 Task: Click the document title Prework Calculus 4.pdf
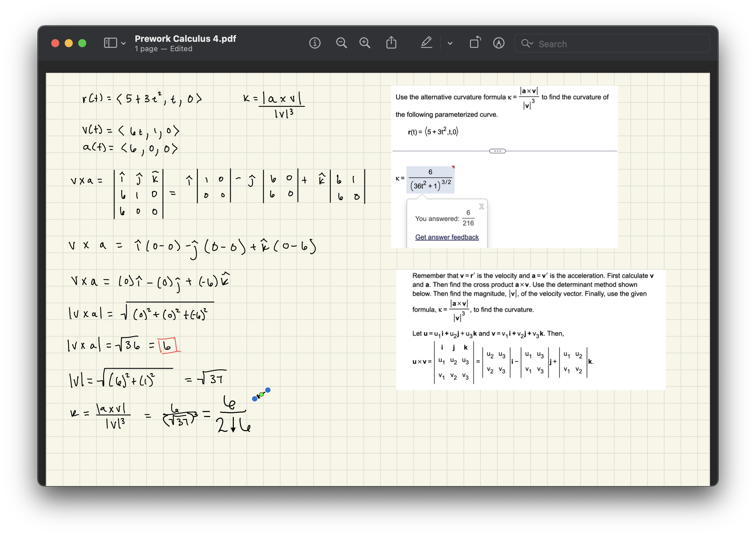pyautogui.click(x=185, y=38)
